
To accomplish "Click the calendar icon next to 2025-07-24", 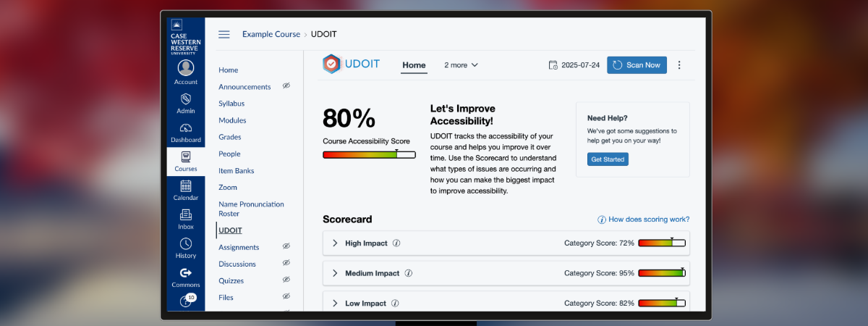I will pyautogui.click(x=553, y=65).
